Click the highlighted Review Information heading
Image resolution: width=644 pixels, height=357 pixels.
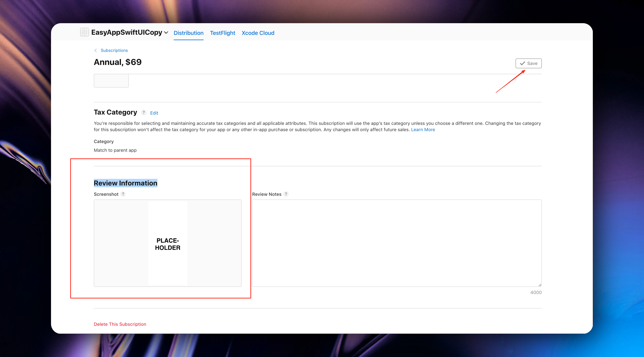tap(126, 183)
